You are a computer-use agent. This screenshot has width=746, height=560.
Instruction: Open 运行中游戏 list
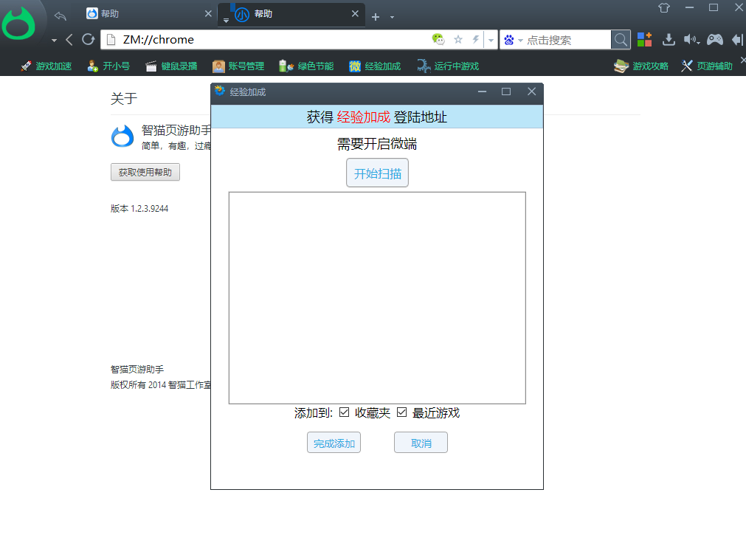[x=448, y=66]
